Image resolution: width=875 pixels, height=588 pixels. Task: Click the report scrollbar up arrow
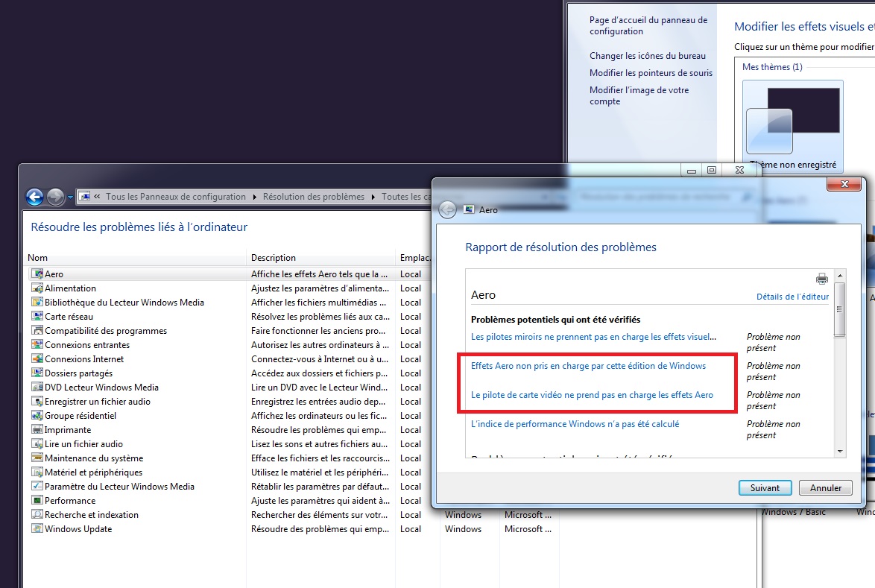[840, 276]
